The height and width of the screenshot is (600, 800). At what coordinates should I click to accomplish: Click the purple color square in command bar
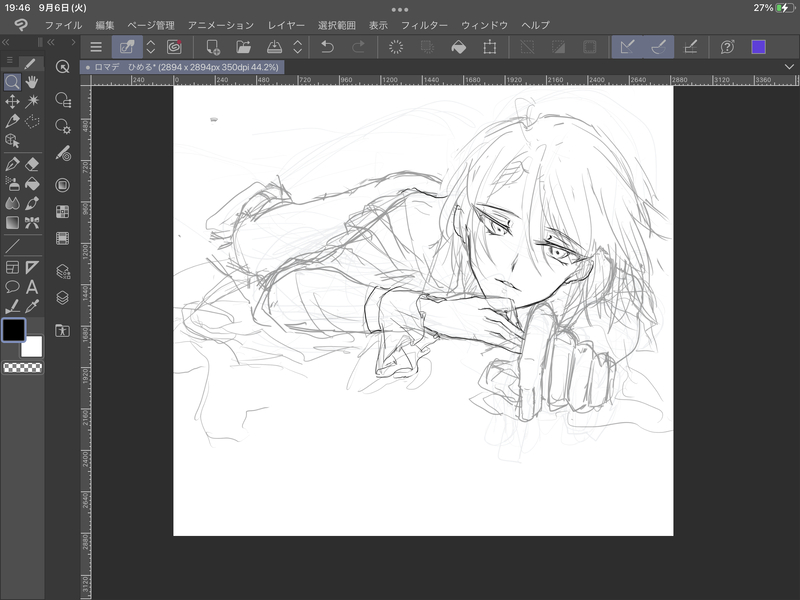758,47
